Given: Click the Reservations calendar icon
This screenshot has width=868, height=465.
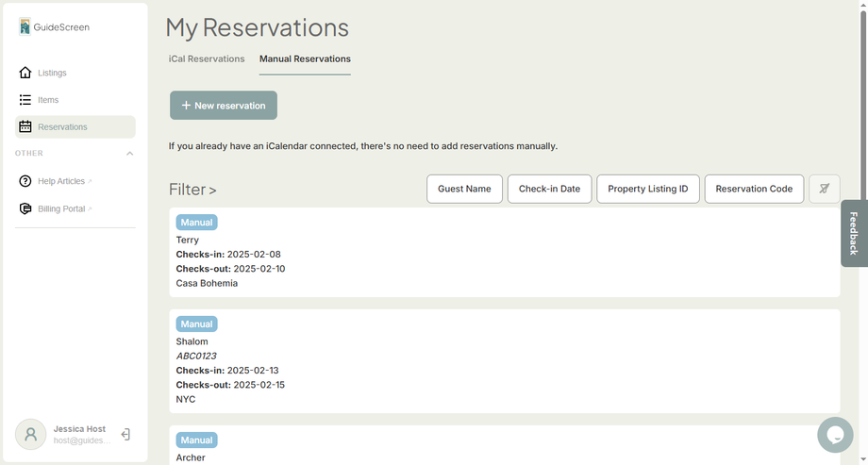Looking at the screenshot, I should pos(25,126).
